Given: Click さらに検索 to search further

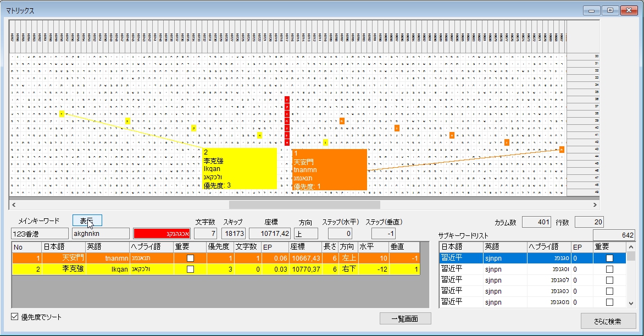Looking at the screenshot, I should (608, 321).
